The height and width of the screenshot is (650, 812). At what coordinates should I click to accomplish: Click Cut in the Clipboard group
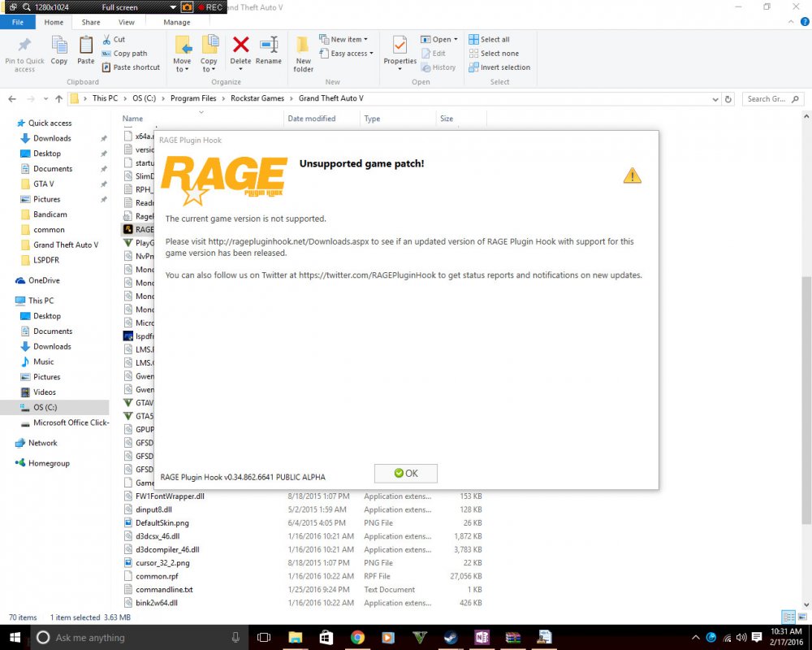click(x=114, y=39)
